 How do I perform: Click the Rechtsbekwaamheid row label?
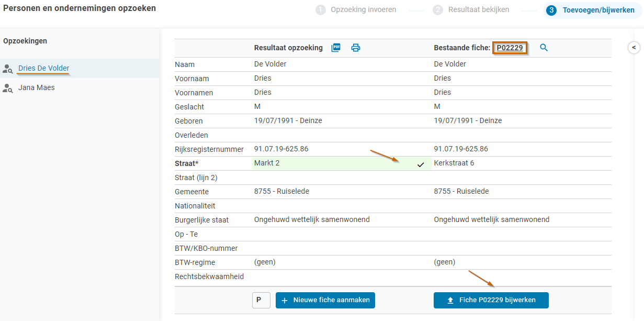pyautogui.click(x=209, y=276)
